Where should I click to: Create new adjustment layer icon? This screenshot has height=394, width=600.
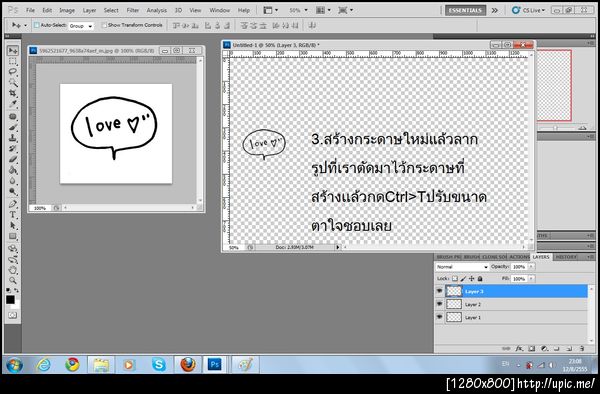[x=544, y=348]
